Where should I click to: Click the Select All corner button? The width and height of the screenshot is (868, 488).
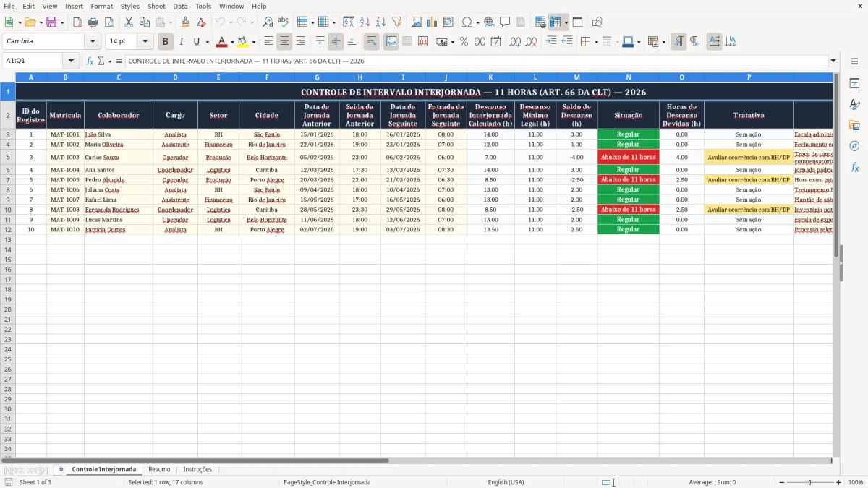(x=8, y=77)
